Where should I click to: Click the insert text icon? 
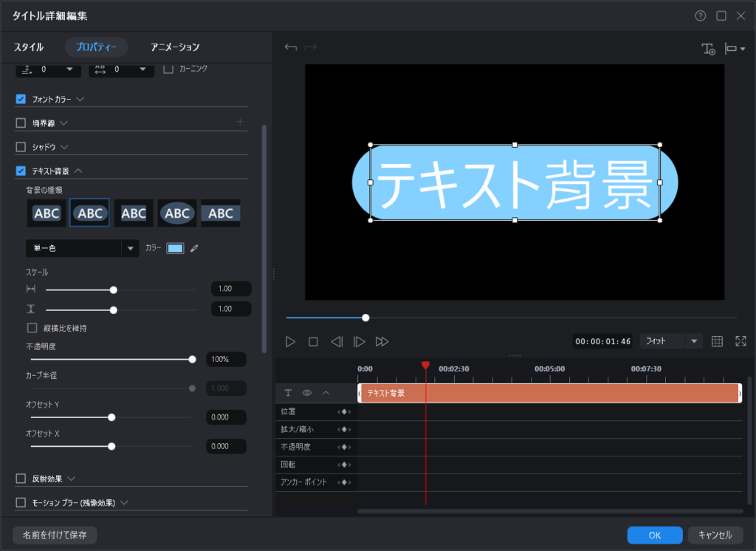pos(708,49)
